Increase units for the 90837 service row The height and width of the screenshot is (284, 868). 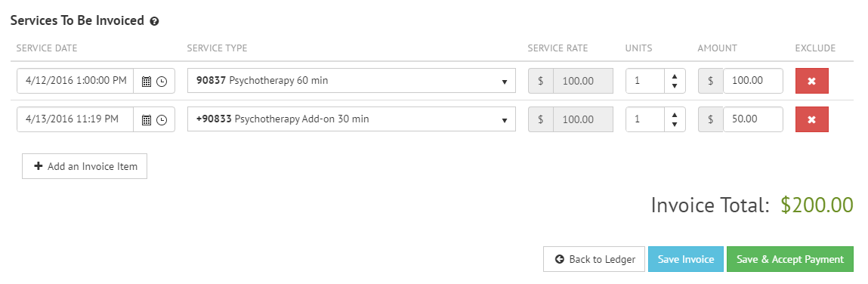pos(675,76)
